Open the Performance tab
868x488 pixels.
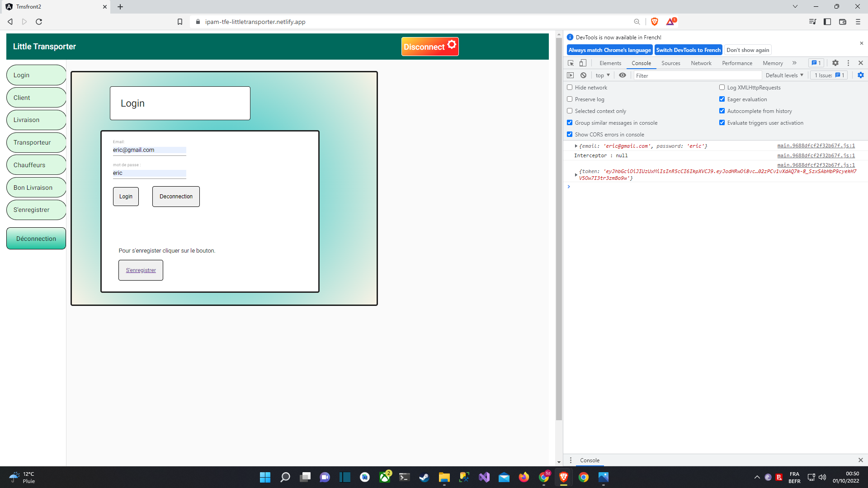737,63
